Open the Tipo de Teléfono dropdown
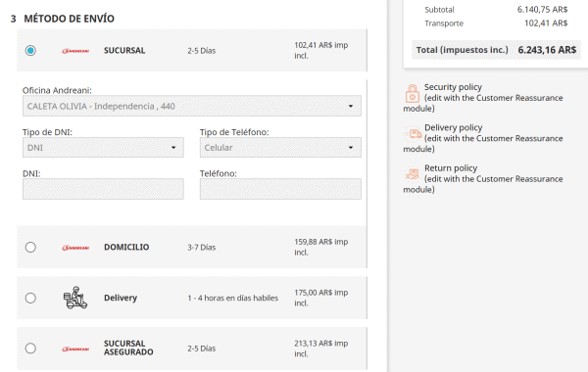This screenshot has height=372, width=588. click(x=280, y=148)
